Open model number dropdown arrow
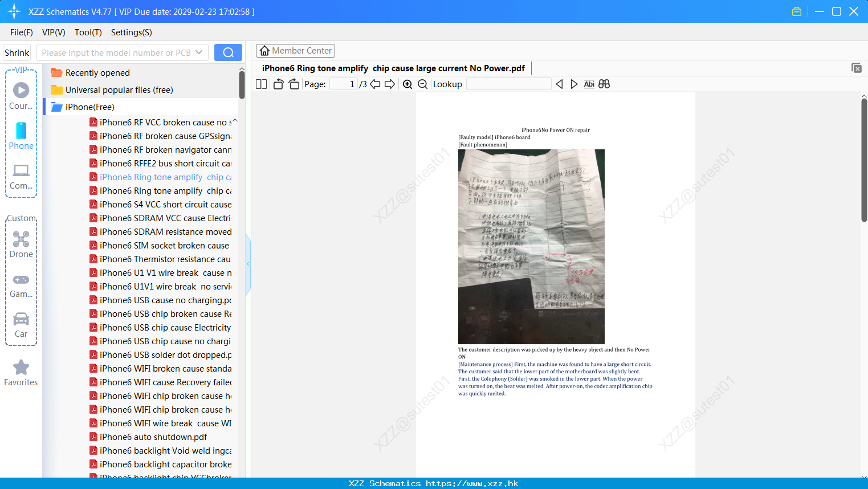 199,52
